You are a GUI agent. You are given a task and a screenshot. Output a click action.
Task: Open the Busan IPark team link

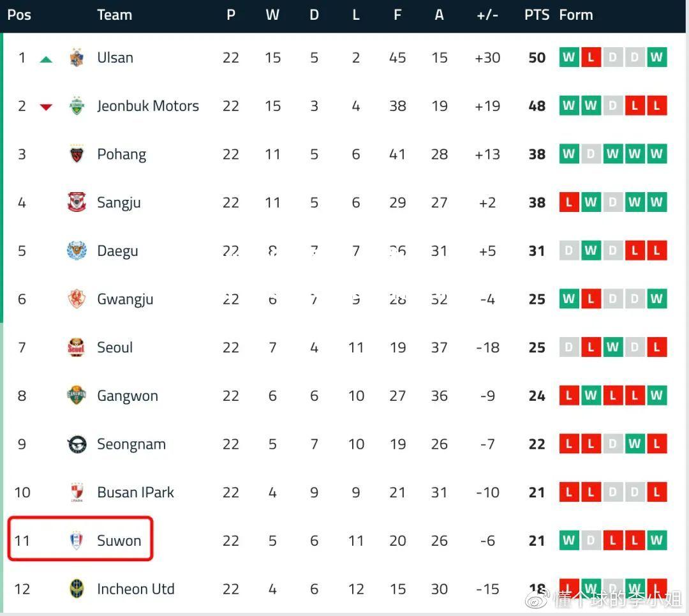pyautogui.click(x=135, y=492)
